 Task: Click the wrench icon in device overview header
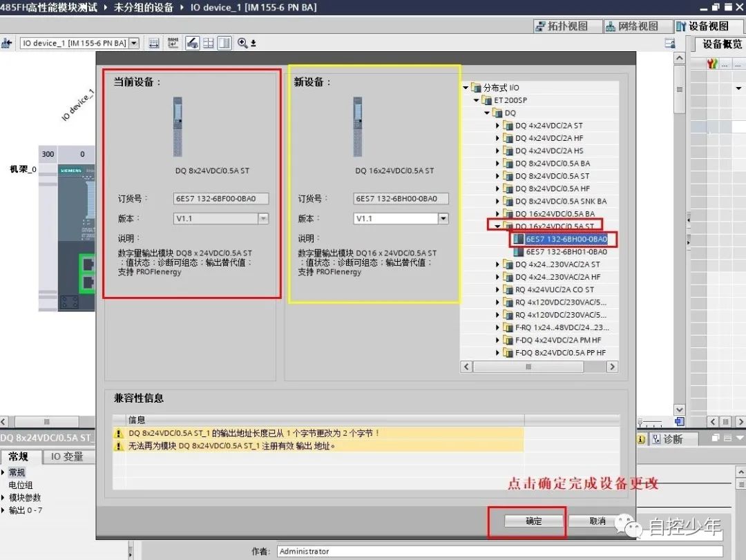711,64
